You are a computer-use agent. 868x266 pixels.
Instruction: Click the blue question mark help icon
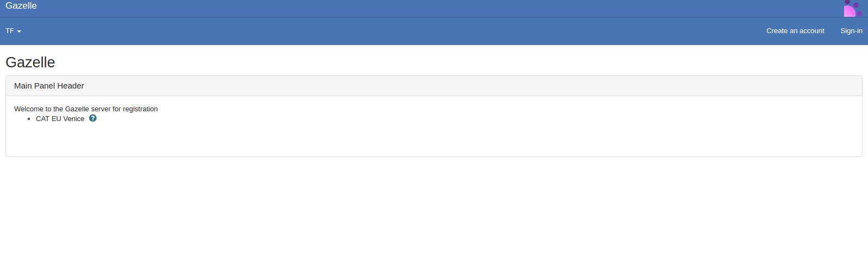coord(93,118)
